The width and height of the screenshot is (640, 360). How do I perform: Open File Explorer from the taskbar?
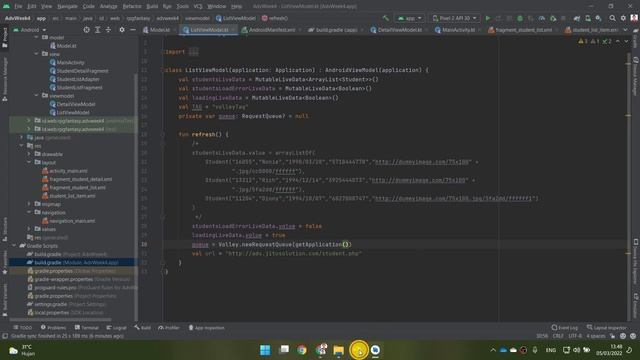[x=338, y=350]
